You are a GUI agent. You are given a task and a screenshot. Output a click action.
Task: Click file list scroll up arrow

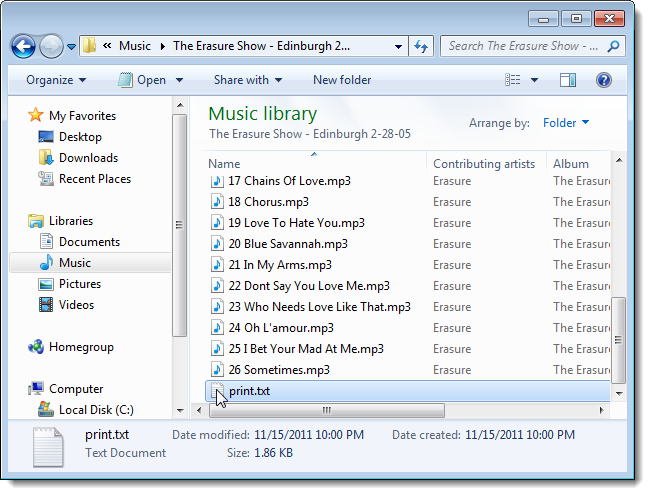pyautogui.click(x=618, y=160)
